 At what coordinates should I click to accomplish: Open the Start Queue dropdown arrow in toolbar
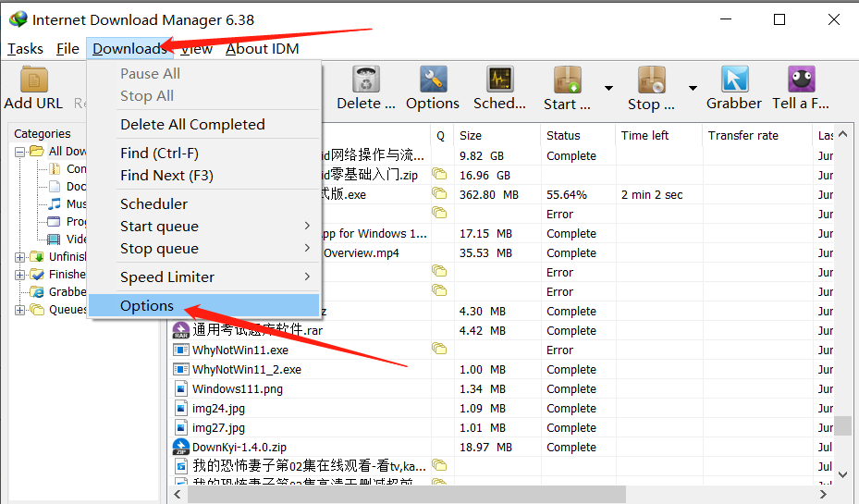(608, 89)
